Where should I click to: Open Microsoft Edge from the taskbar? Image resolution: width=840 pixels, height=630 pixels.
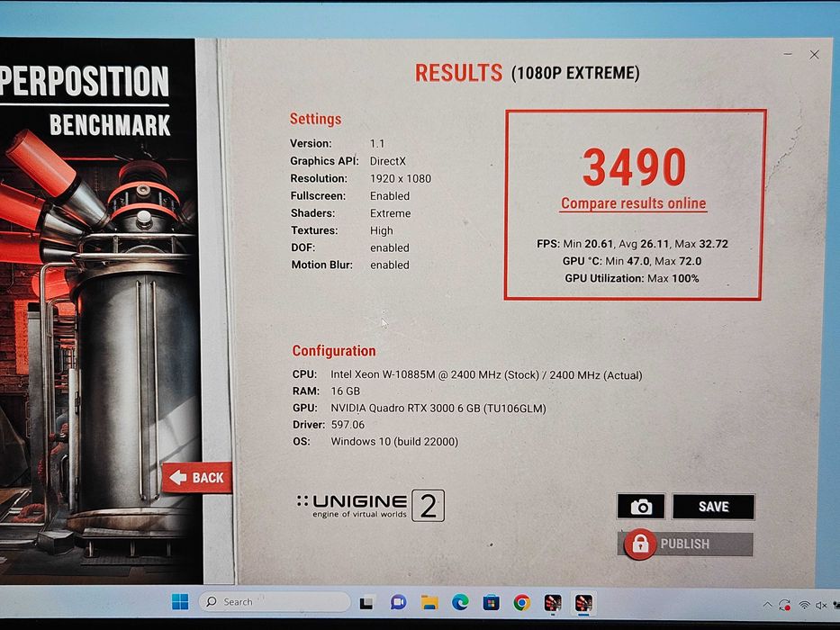pyautogui.click(x=460, y=603)
